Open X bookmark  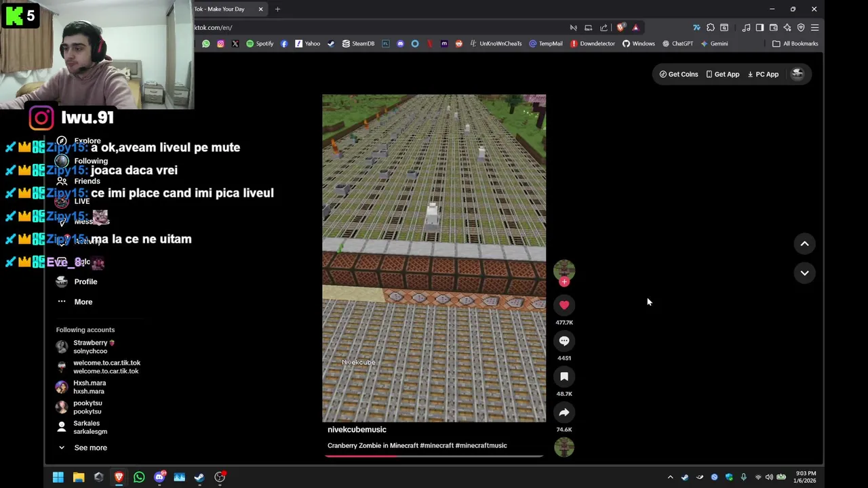coord(235,43)
